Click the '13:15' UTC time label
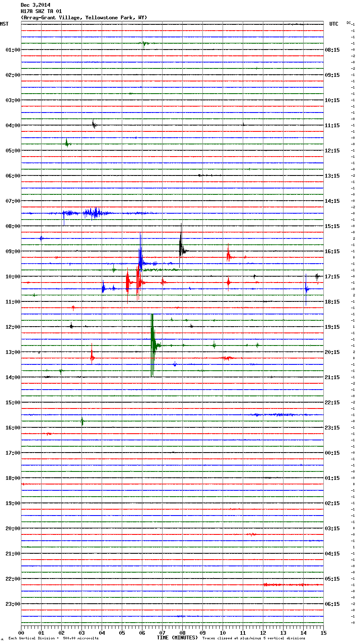The height and width of the screenshot is (644, 357). (332, 176)
